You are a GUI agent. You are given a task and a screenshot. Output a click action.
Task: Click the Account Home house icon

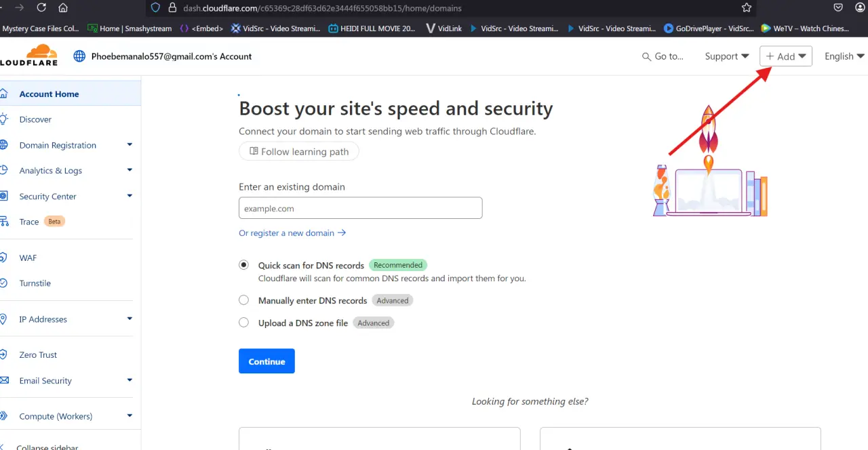[3, 94]
